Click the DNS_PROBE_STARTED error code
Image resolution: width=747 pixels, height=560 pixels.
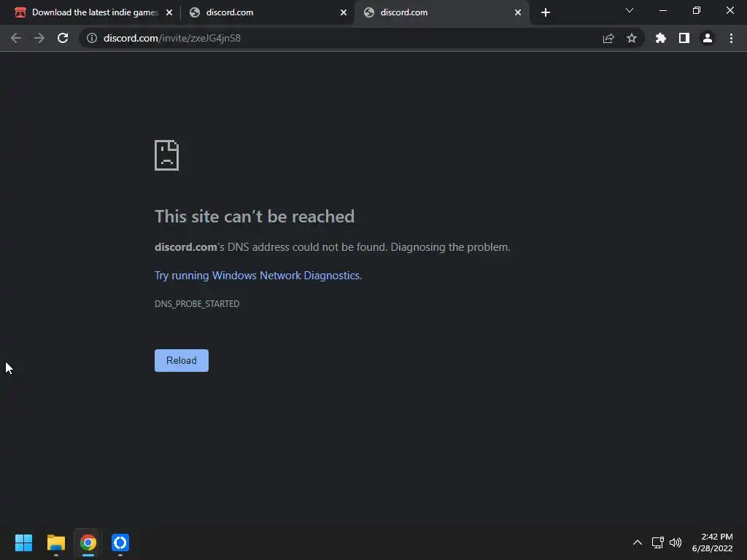click(x=197, y=304)
